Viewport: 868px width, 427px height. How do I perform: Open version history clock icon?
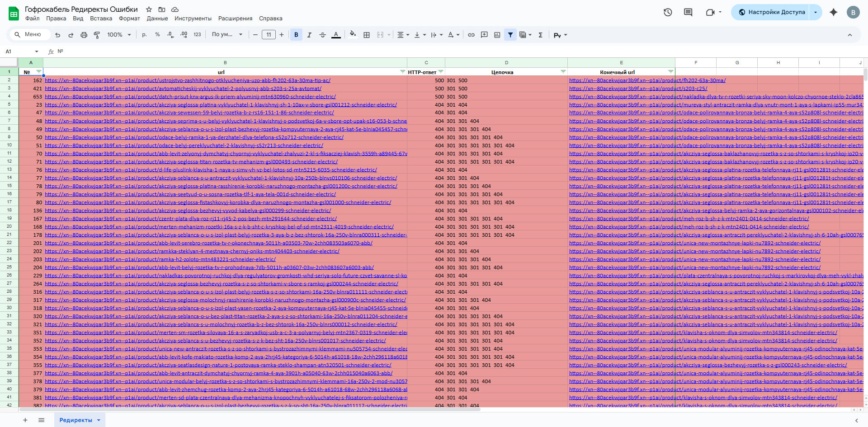[668, 12]
